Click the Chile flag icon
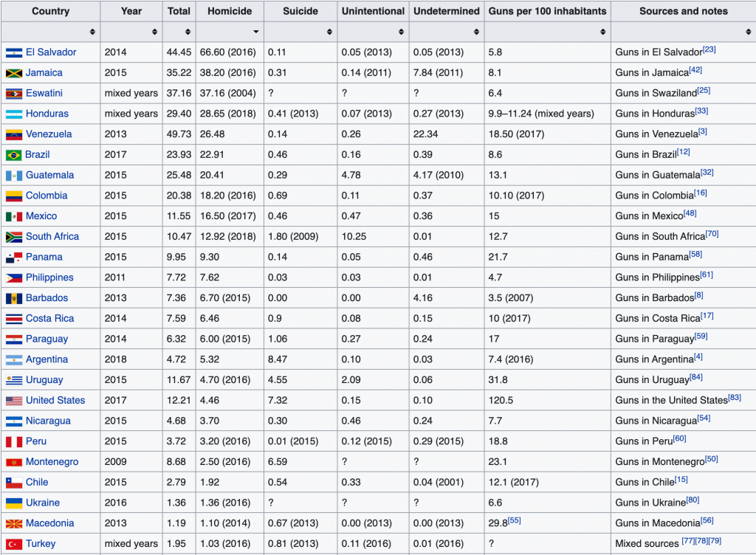This screenshot has width=756, height=555. click(14, 483)
